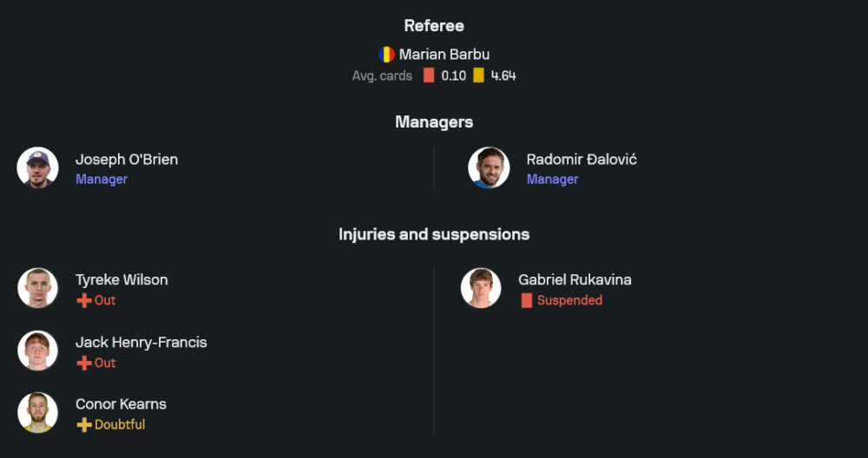Click Jack Henry-Francis's player avatar
The height and width of the screenshot is (458, 868).
coord(37,350)
